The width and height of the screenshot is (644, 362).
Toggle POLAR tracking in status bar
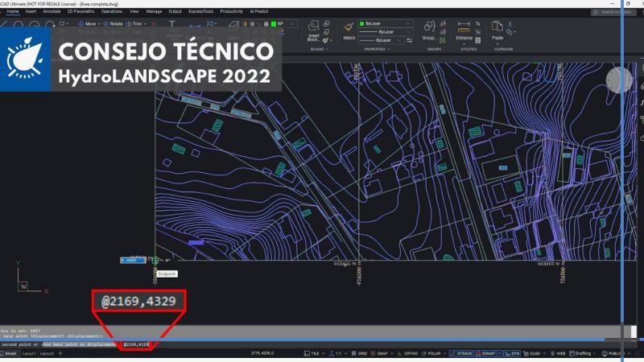click(431, 353)
